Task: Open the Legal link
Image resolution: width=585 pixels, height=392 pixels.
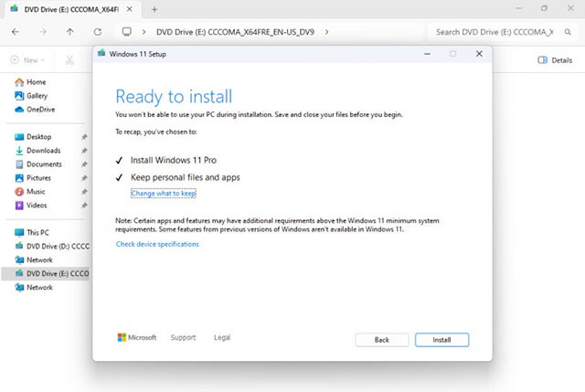Action: pyautogui.click(x=222, y=338)
